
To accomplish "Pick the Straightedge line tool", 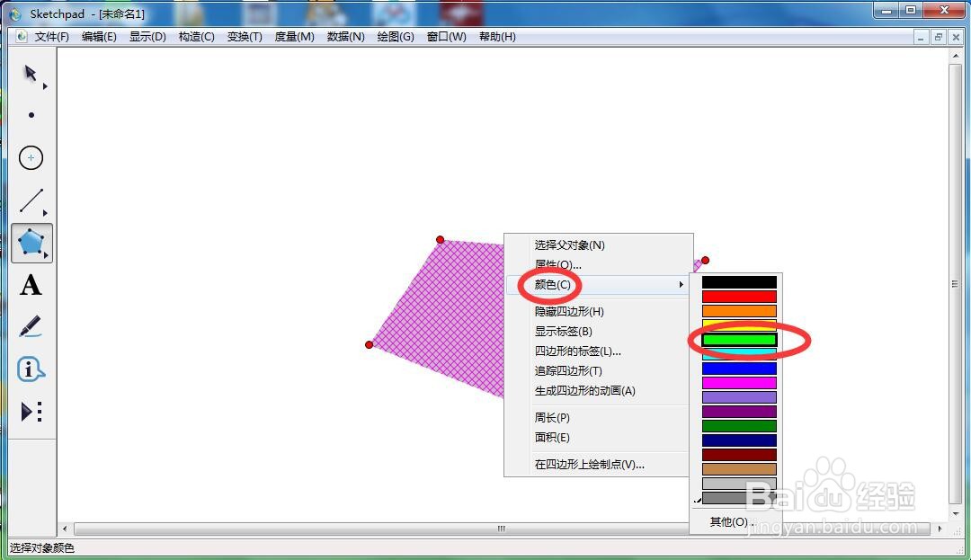I will (x=31, y=200).
